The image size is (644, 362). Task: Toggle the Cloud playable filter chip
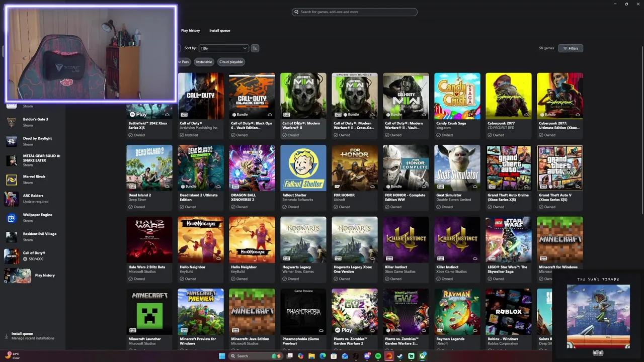click(231, 62)
